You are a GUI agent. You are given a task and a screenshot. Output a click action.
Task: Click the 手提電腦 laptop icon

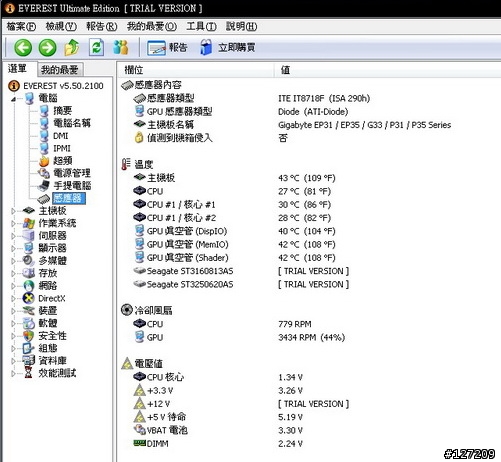pos(44,185)
